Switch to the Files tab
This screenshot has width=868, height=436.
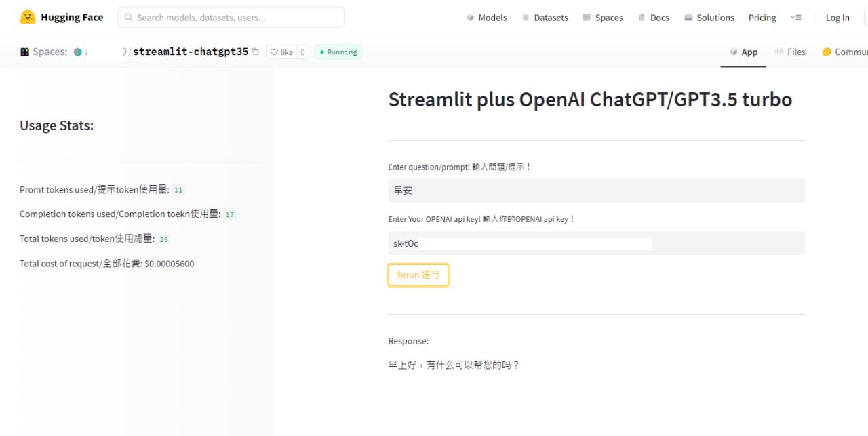tap(790, 52)
